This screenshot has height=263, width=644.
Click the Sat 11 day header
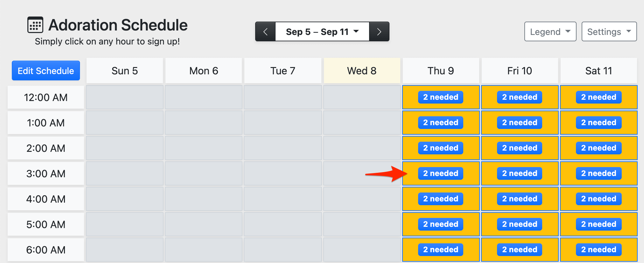click(598, 71)
